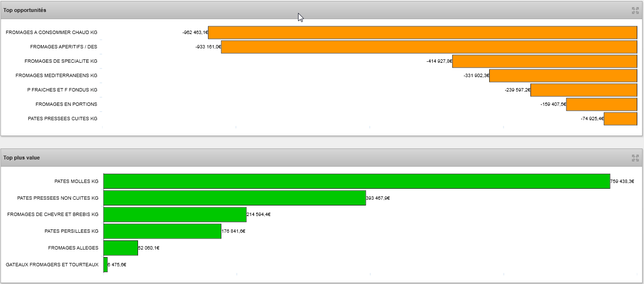Screen dimensions: 644x284
Task: Select the FROMAGES A CONSOMMER CHAUD KG orange bar
Action: 423,33
